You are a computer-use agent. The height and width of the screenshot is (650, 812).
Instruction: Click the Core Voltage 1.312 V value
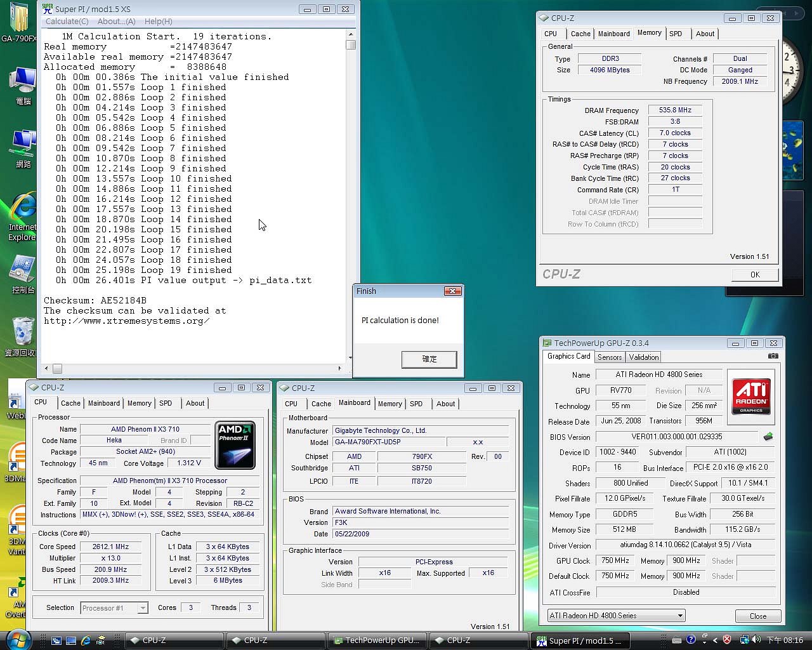click(189, 463)
